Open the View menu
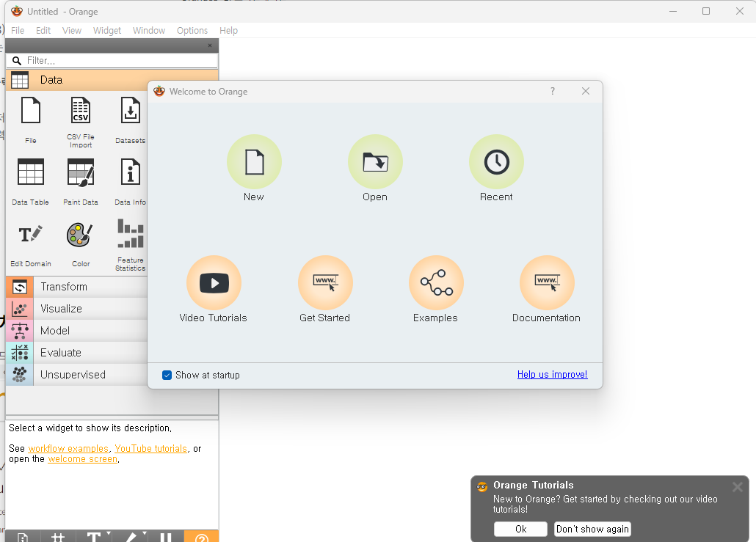 [x=72, y=30]
